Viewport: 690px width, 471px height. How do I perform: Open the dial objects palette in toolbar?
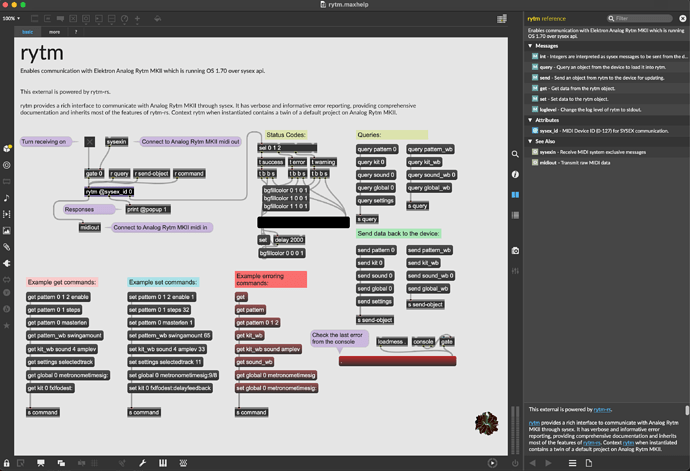pos(125,18)
